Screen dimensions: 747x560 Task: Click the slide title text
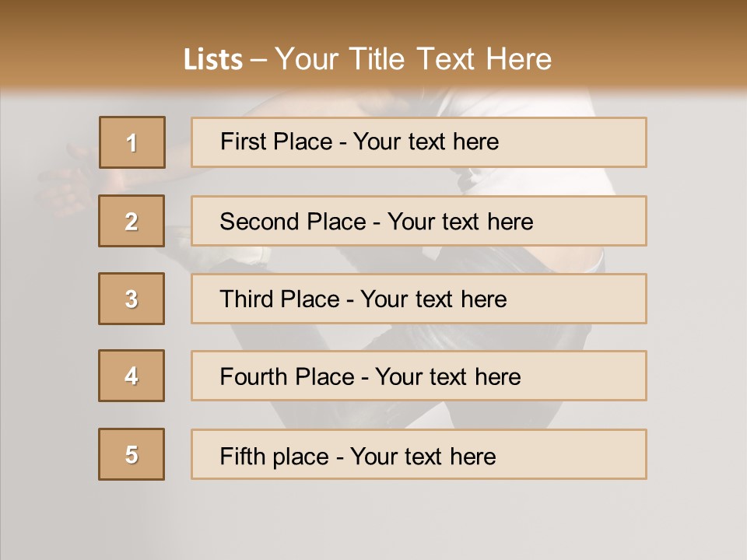tap(367, 59)
